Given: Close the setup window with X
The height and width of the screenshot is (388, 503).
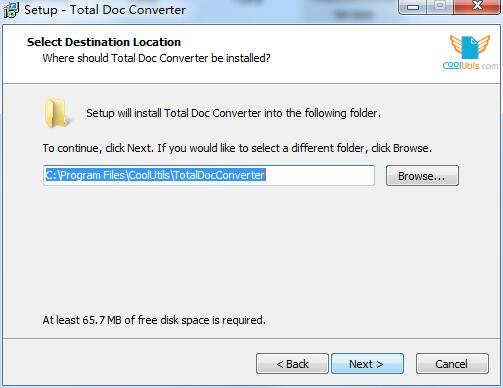Looking at the screenshot, I should pyautogui.click(x=477, y=6).
